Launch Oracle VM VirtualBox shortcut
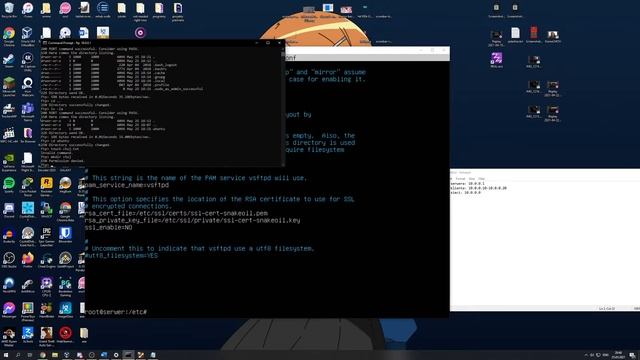Viewport: 640px width, 360px height. click(27, 36)
